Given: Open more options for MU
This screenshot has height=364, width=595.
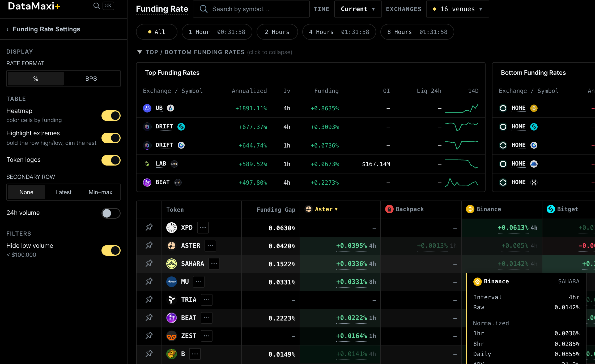Looking at the screenshot, I should point(199,282).
